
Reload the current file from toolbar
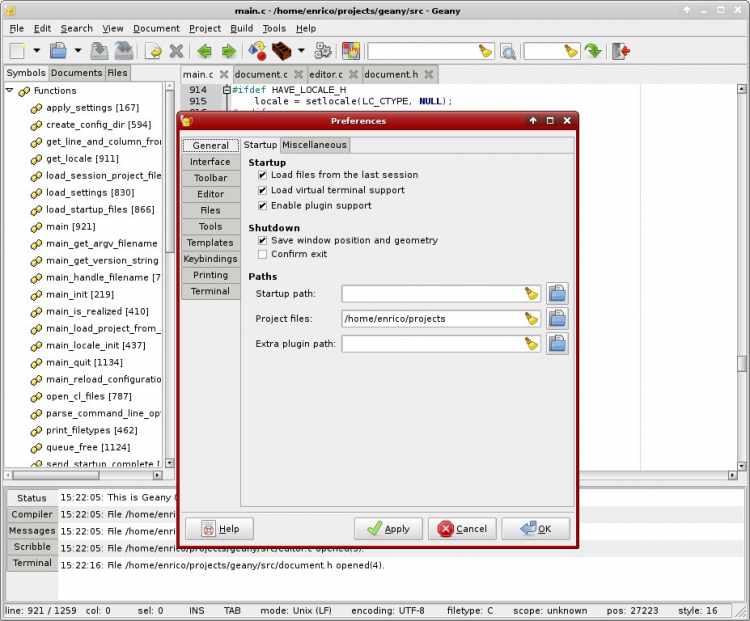[154, 51]
